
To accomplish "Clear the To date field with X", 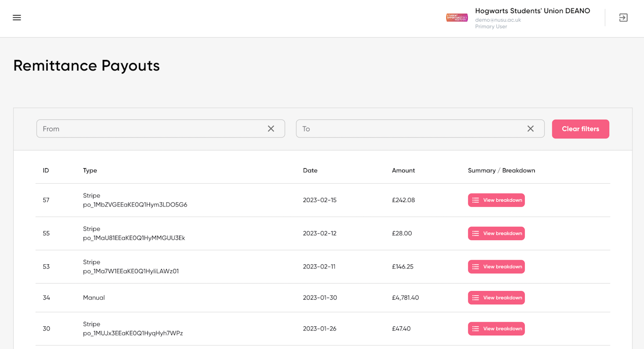I will (x=530, y=129).
